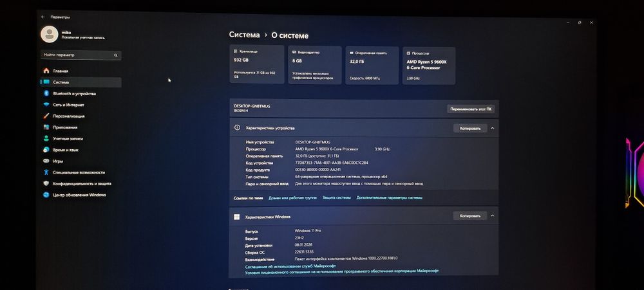Click the Выпуск value Windows 11 Pro
Viewport: 644px width, 290px height.
(x=308, y=231)
